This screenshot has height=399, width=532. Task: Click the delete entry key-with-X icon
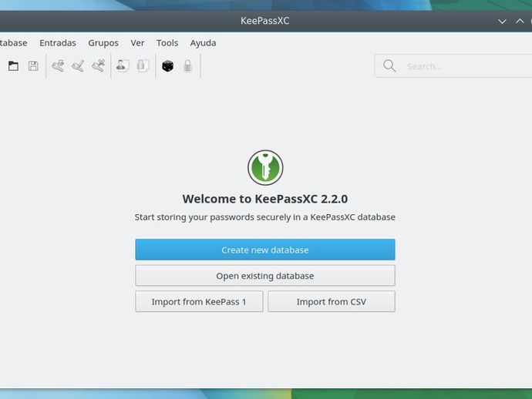pyautogui.click(x=98, y=65)
